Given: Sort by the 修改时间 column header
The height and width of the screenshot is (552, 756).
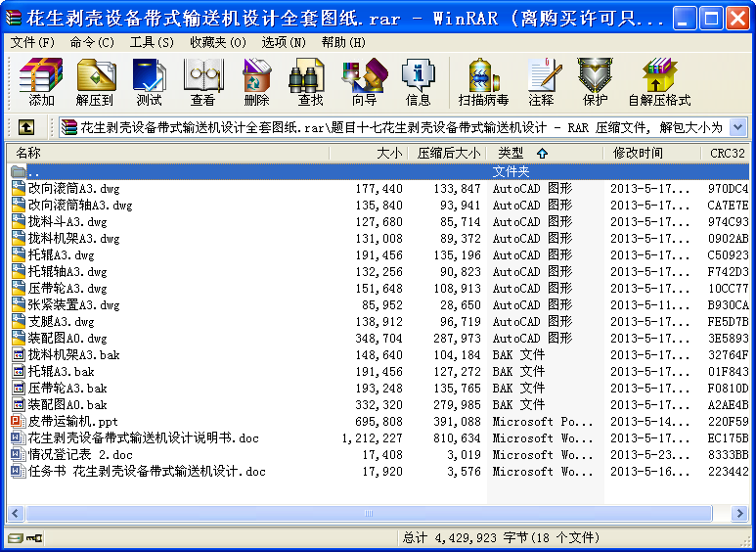Looking at the screenshot, I should pyautogui.click(x=652, y=154).
